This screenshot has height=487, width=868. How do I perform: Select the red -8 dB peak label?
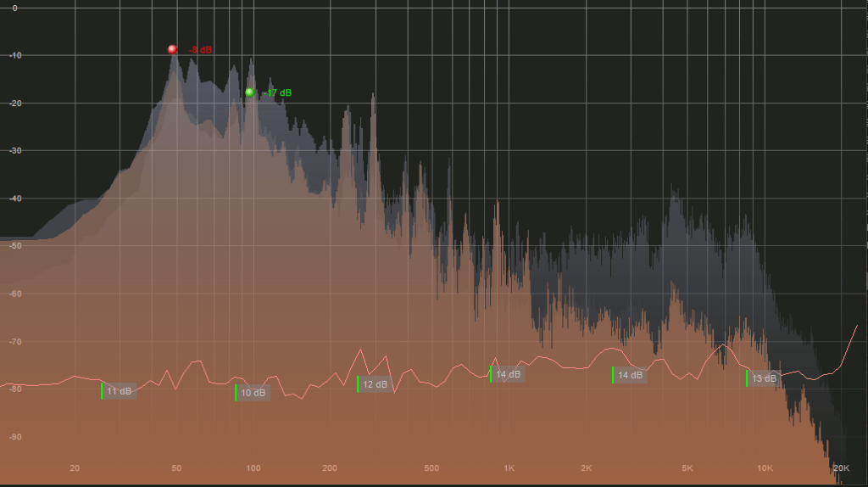200,50
